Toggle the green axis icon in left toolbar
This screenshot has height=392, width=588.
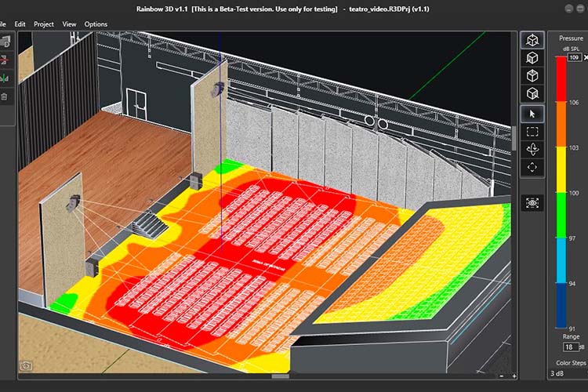(x=4, y=78)
